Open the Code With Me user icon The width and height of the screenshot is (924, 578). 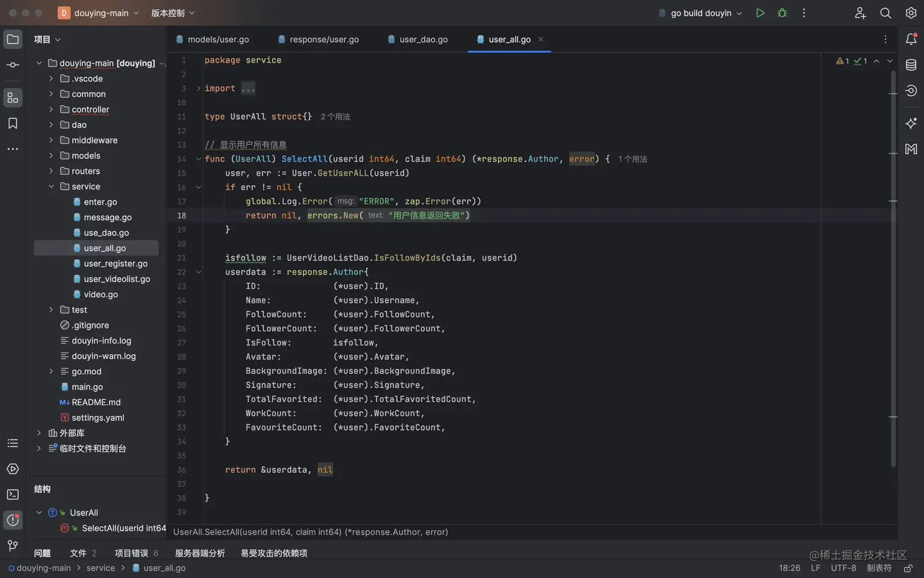coord(860,13)
